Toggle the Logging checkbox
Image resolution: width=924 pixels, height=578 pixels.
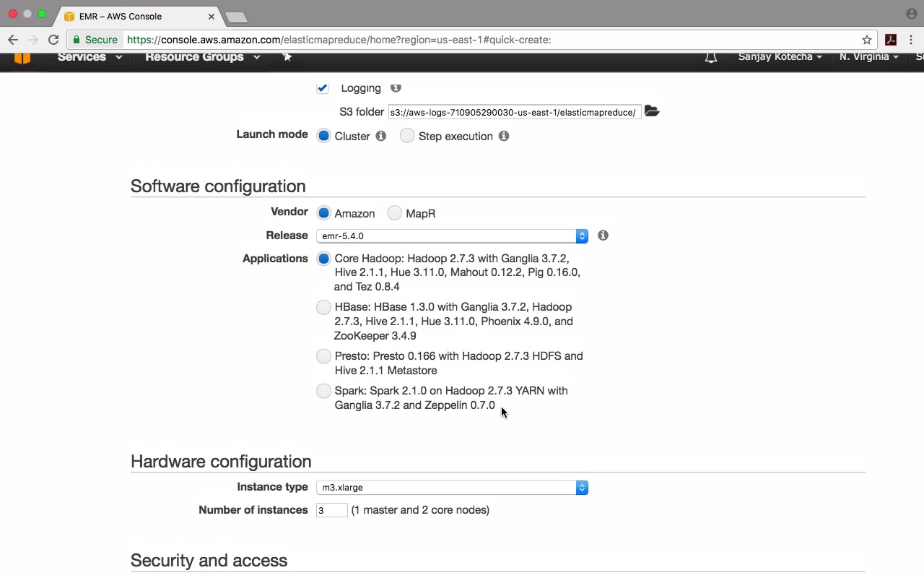pos(323,88)
